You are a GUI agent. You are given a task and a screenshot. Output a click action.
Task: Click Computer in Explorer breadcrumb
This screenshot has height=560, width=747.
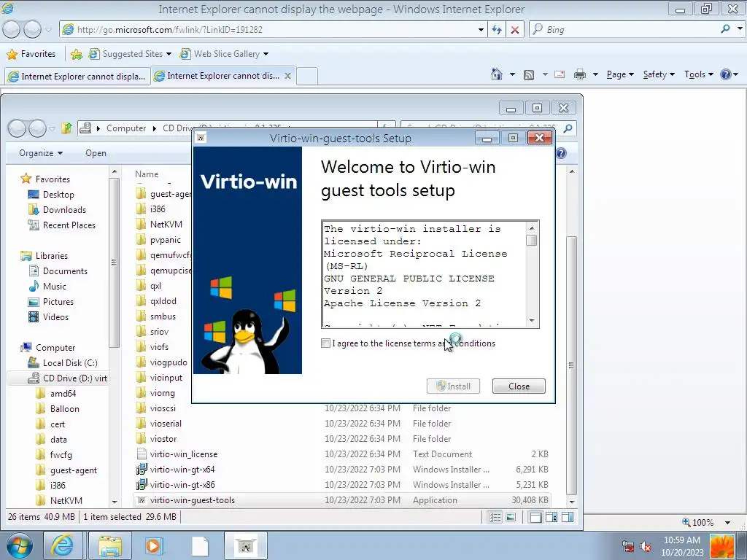click(126, 128)
